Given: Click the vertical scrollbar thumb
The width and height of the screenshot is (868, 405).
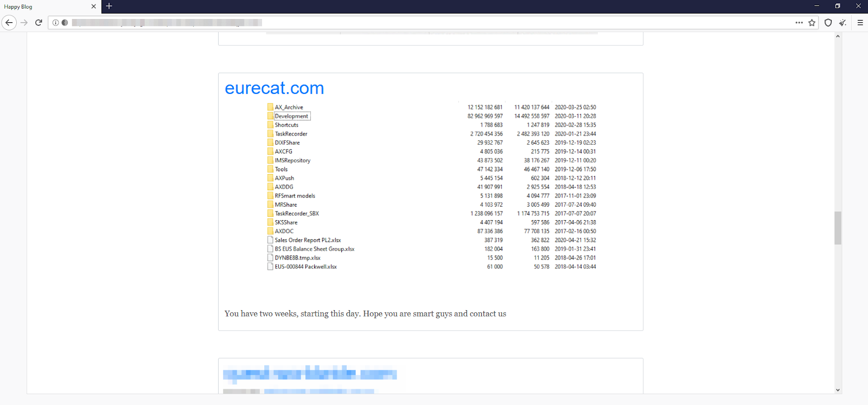Looking at the screenshot, I should click(838, 228).
